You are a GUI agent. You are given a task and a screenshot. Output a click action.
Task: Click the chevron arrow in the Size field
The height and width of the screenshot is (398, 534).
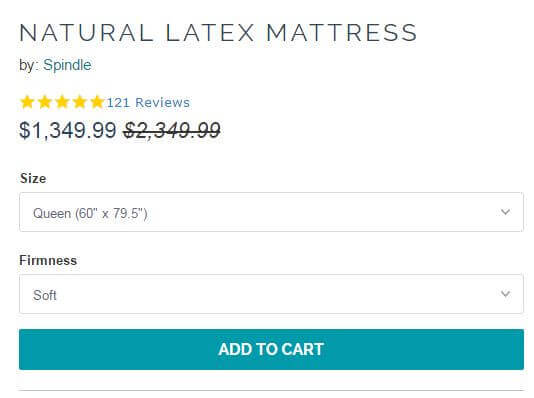point(505,212)
